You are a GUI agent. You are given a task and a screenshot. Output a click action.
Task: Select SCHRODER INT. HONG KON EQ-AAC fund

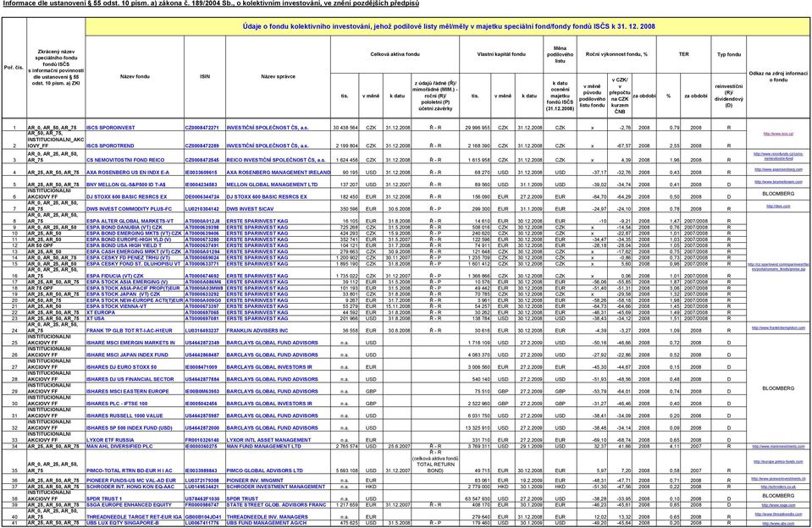point(131,487)
